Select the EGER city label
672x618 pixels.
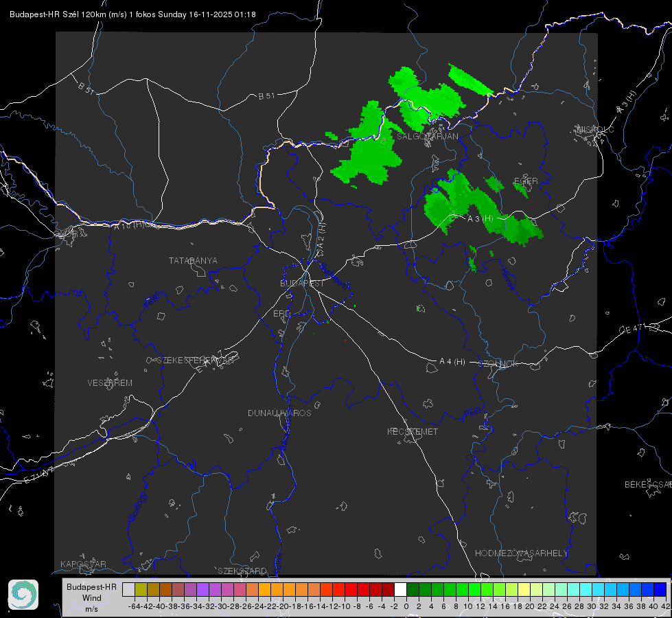tap(526, 181)
